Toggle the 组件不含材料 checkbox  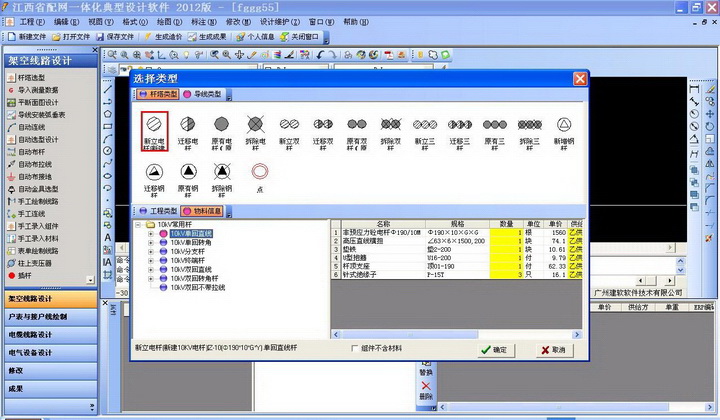354,348
